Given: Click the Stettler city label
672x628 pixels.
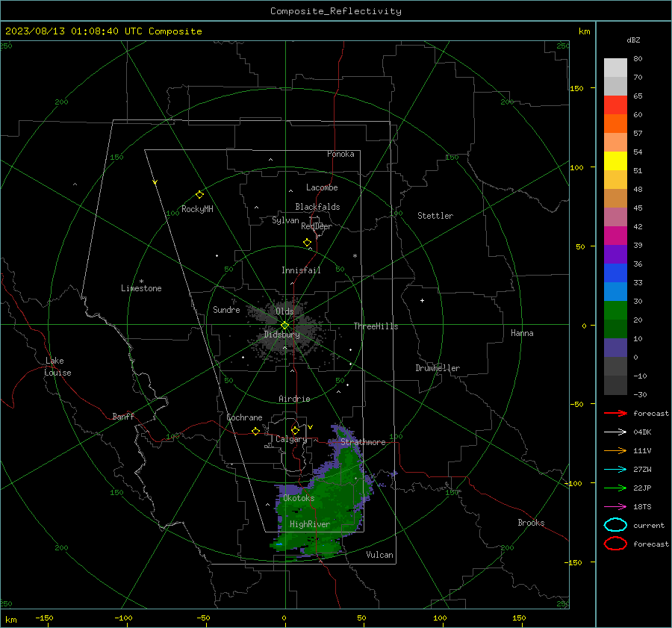Looking at the screenshot, I should click(x=435, y=216).
